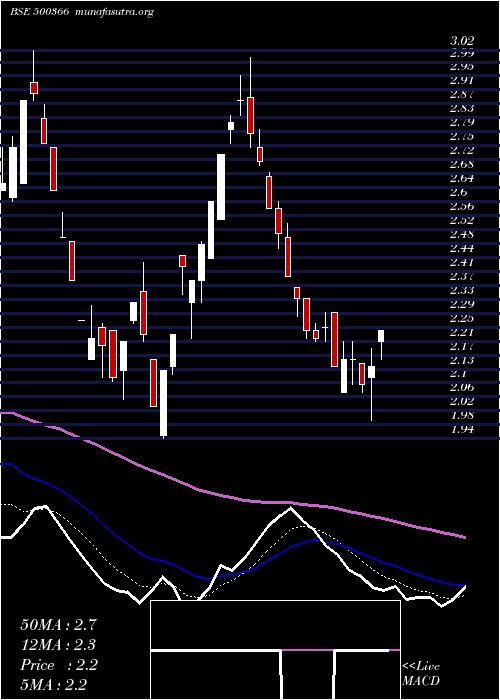The image size is (500, 700).
Task: Click the 50MA : 2.7 readout
Action: [58, 625]
